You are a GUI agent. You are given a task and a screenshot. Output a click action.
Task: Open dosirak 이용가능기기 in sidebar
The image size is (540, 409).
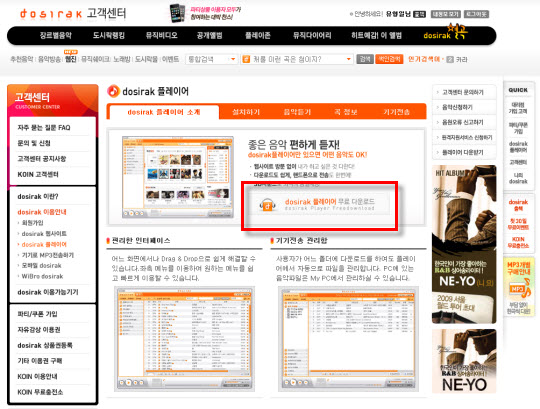pyautogui.click(x=48, y=292)
